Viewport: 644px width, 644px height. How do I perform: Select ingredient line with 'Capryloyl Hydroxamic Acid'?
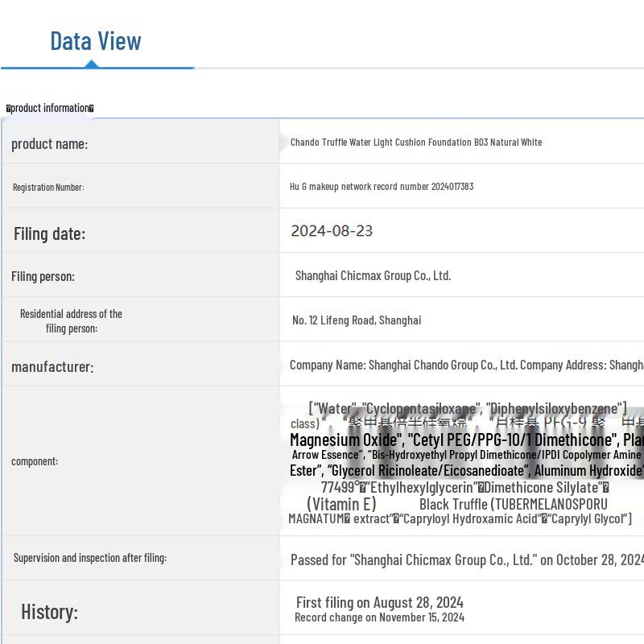point(460,518)
